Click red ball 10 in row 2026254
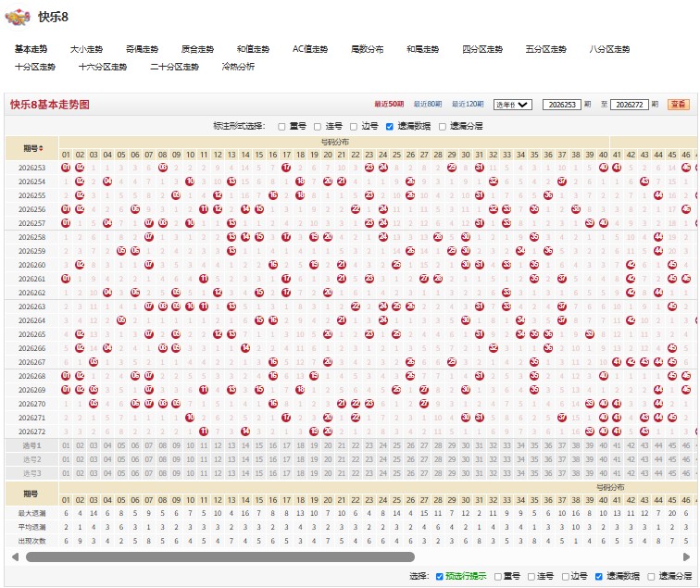 click(190, 181)
